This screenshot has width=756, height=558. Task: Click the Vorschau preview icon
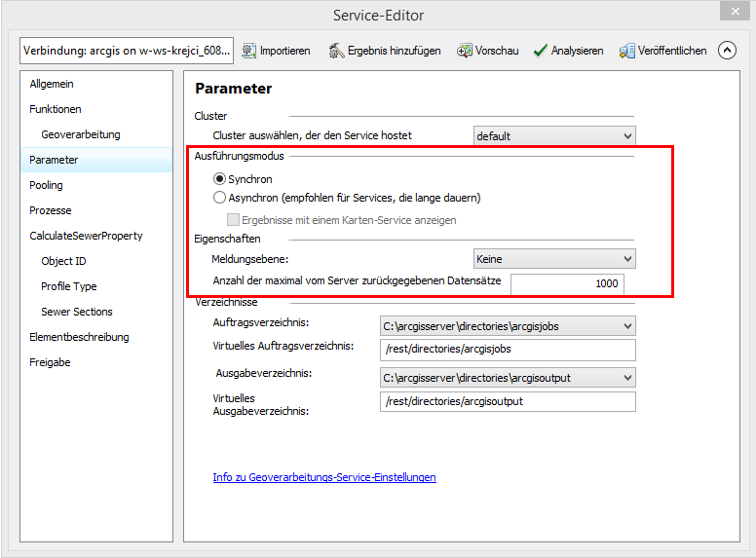pyautogui.click(x=465, y=51)
